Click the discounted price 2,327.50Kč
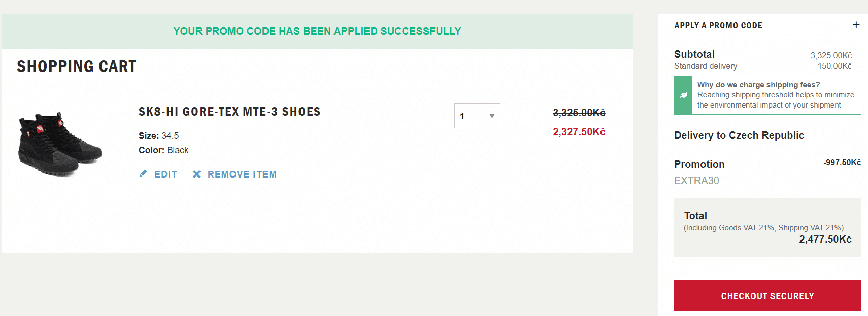 click(579, 132)
